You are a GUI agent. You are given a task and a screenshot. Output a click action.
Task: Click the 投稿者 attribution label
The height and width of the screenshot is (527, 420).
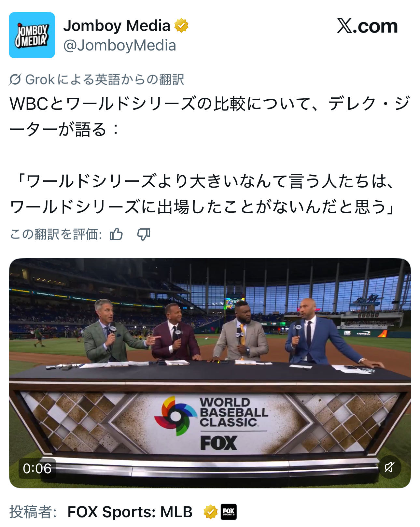point(33,512)
